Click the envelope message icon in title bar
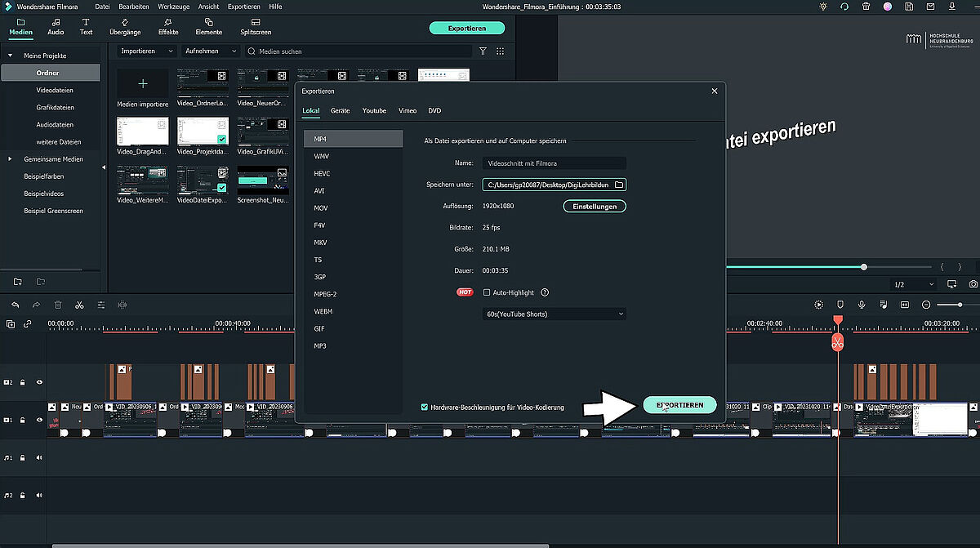 (930, 6)
